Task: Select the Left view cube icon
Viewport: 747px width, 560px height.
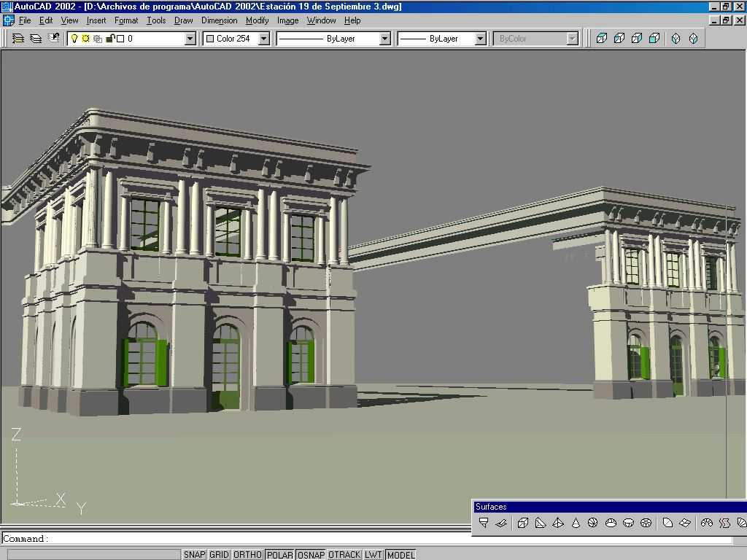Action: pyautogui.click(x=619, y=39)
